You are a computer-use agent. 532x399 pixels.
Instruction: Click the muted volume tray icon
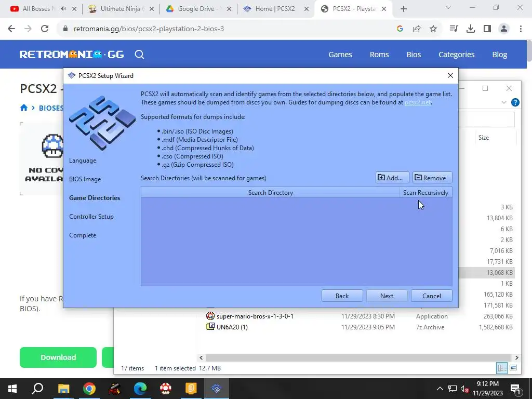(x=465, y=389)
